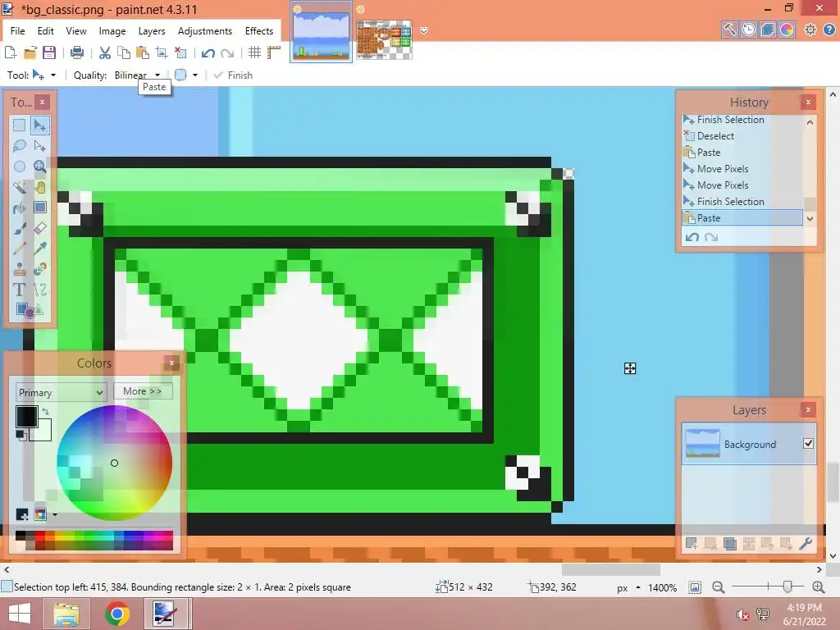Image resolution: width=840 pixels, height=630 pixels.
Task: Toggle the pixel grid icon
Action: (255, 52)
